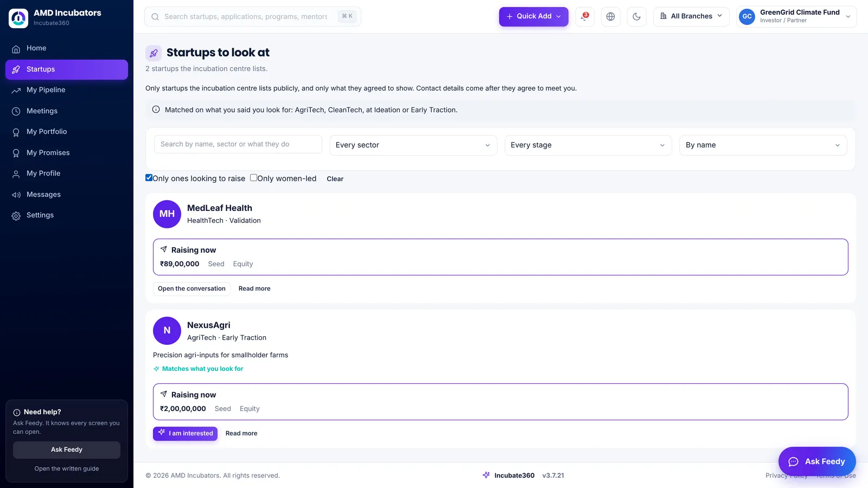This screenshot has height=488, width=868.
Task: Uncheck Only ones looking to raise
Action: pyautogui.click(x=149, y=178)
